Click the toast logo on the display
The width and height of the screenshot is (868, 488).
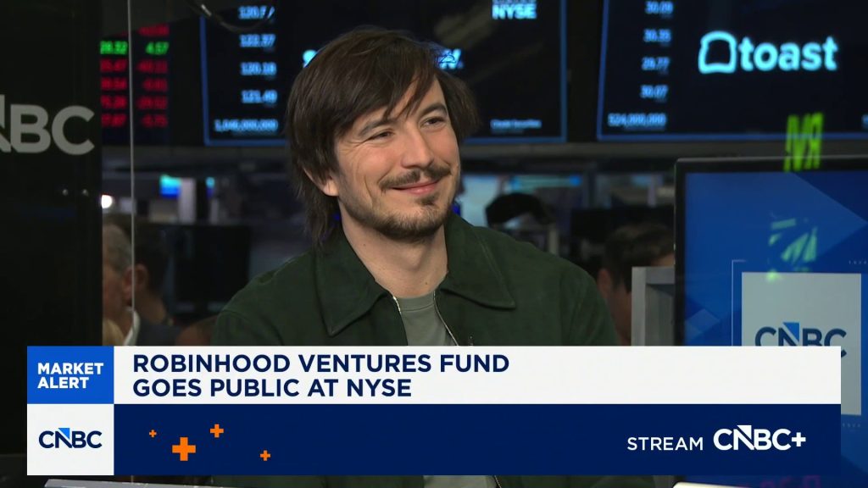click(768, 53)
